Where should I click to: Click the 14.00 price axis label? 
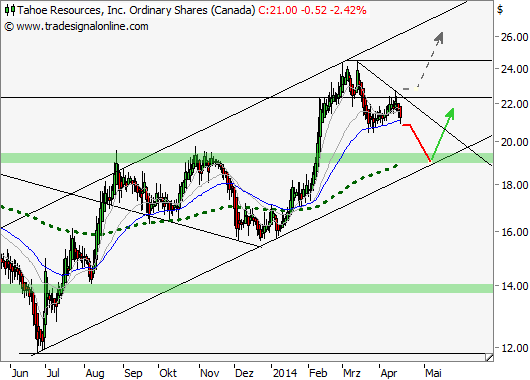514,286
